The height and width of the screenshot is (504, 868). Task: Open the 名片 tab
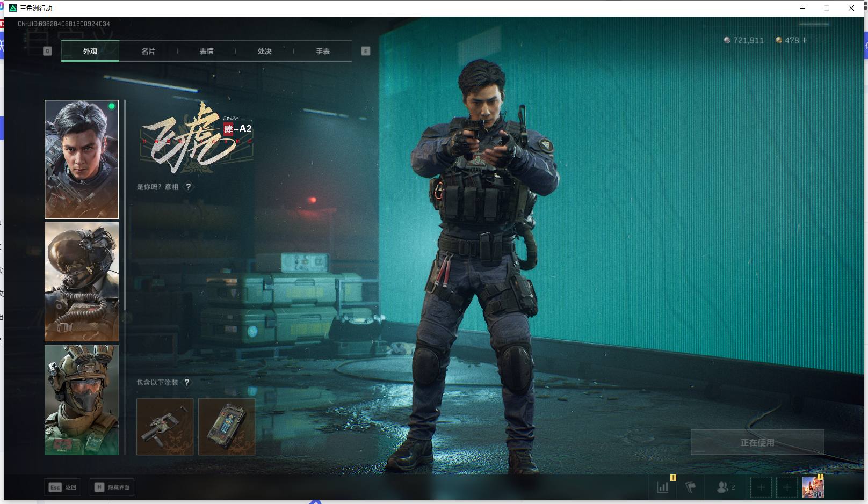[x=148, y=51]
